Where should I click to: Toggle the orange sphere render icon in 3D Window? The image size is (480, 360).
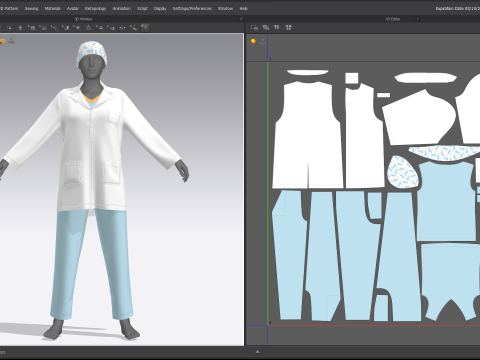click(x=2, y=41)
